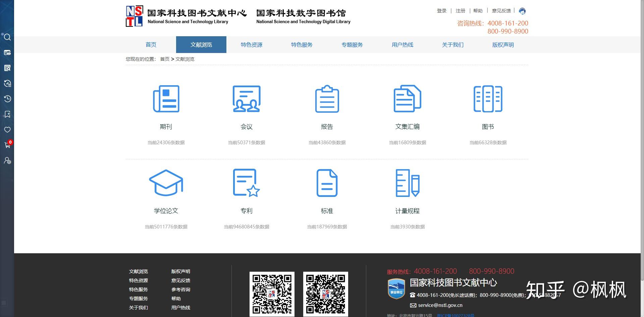Open the 期刊 journal category icon
Screen dimensions: 644x317
(x=166, y=99)
